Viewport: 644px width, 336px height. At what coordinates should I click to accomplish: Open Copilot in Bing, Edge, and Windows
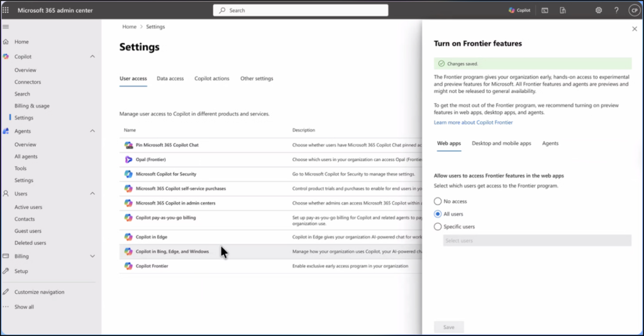pyautogui.click(x=172, y=252)
